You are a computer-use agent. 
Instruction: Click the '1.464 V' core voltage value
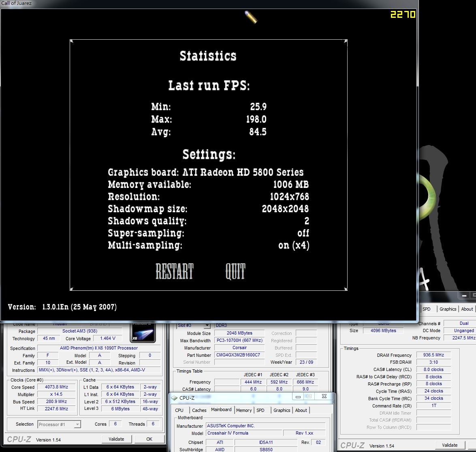point(108,338)
